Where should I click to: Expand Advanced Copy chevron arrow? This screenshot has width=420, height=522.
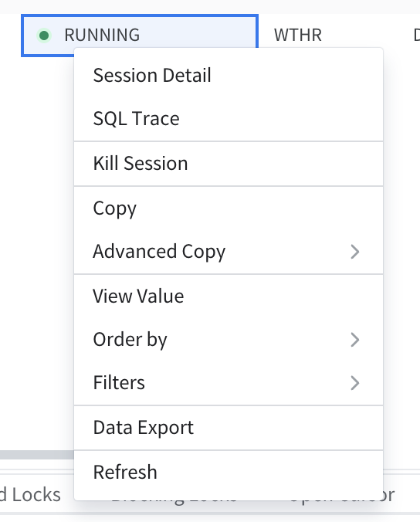[x=355, y=252]
